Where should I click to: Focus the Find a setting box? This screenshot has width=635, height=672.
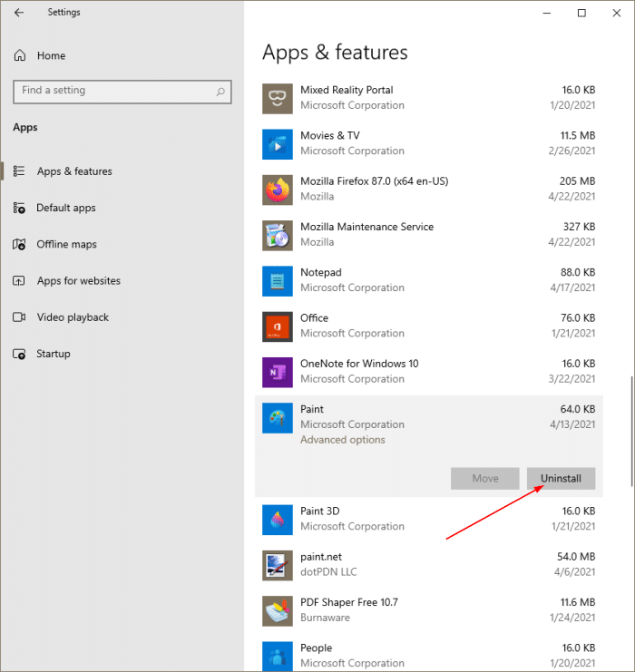tap(122, 92)
